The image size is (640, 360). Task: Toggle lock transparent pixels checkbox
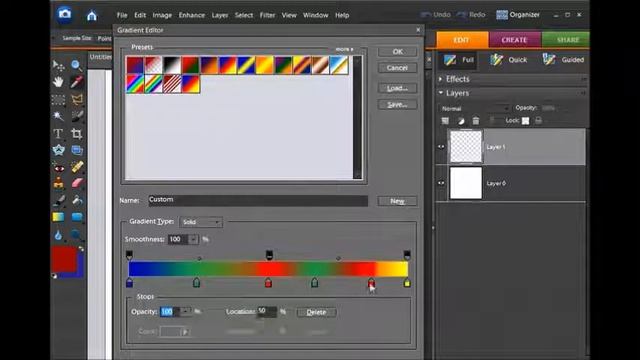tap(525, 121)
